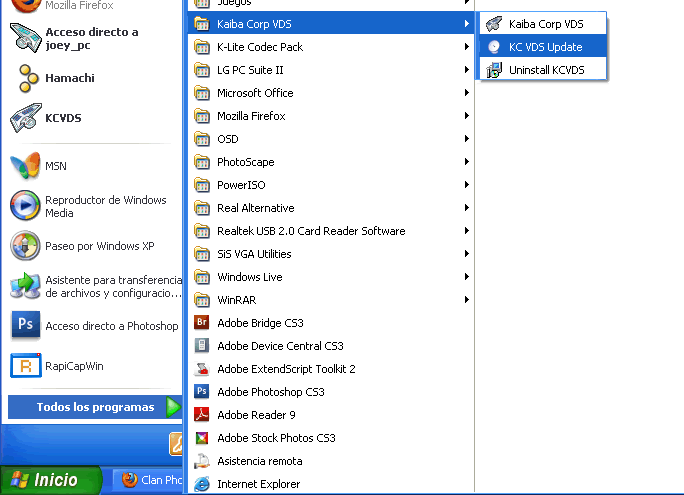Screen dimensions: 684x495
Task: Expand the OSD submenu arrow
Action: coord(466,139)
